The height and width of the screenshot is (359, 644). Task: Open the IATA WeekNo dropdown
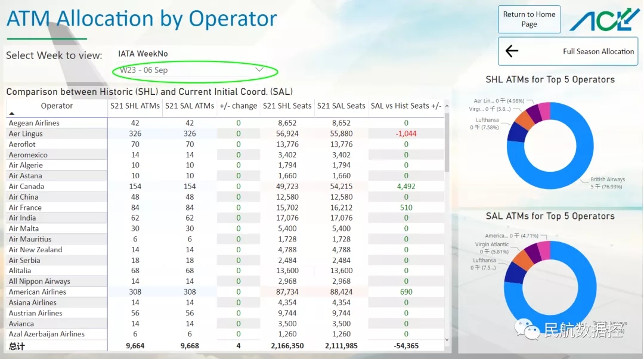tap(192, 70)
